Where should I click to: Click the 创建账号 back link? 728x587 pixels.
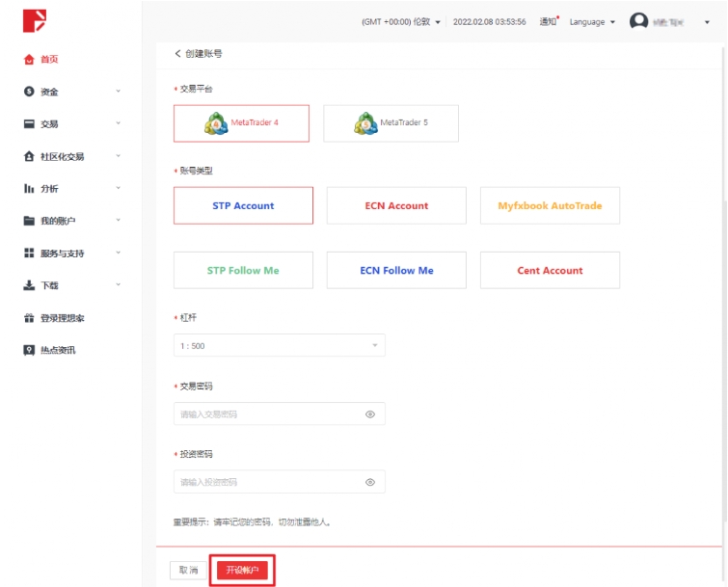point(199,53)
